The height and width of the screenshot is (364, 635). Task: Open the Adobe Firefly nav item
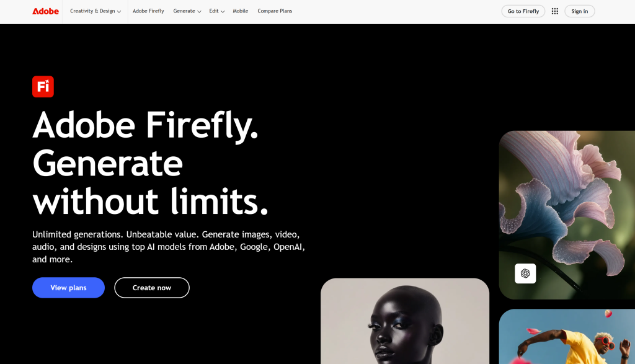pos(148,11)
